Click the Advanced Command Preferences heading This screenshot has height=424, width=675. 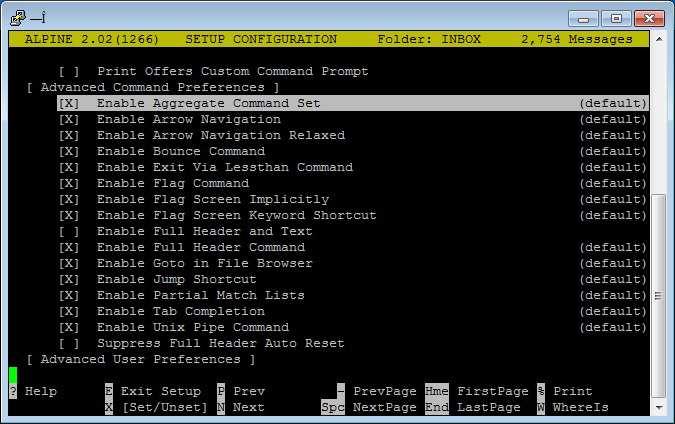pos(153,87)
